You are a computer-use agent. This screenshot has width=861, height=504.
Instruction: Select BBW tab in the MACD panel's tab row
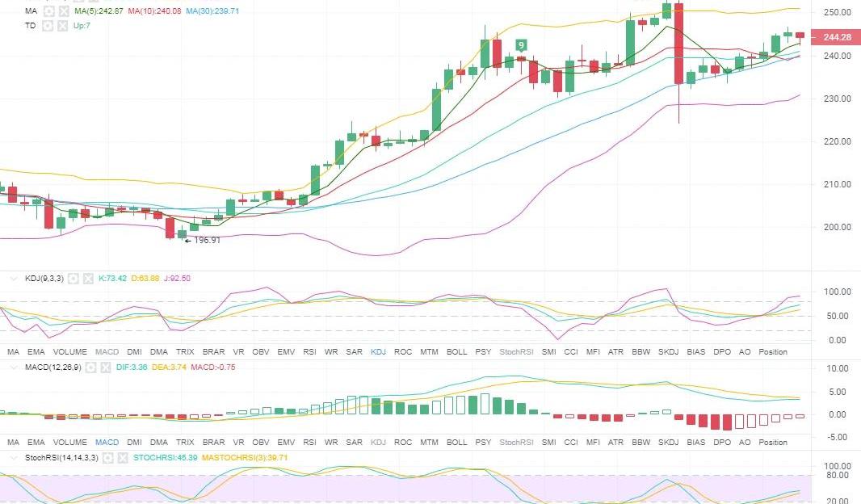tap(640, 443)
